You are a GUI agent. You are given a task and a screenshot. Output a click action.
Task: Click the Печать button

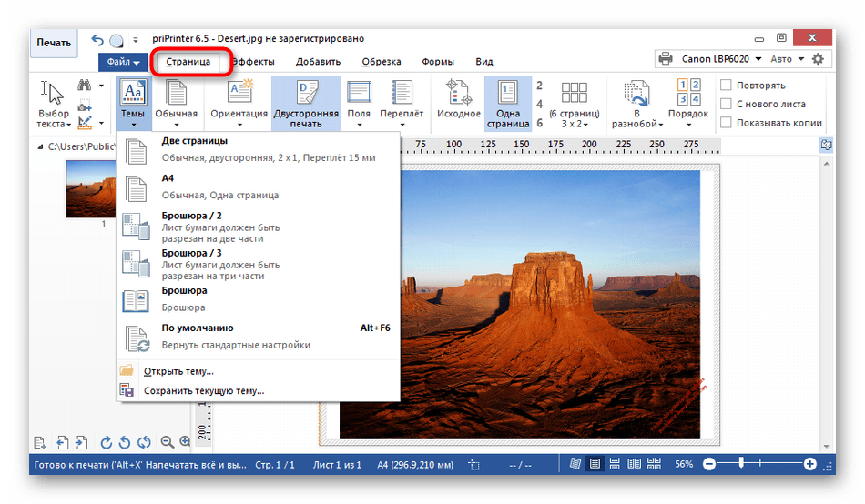pyautogui.click(x=54, y=42)
